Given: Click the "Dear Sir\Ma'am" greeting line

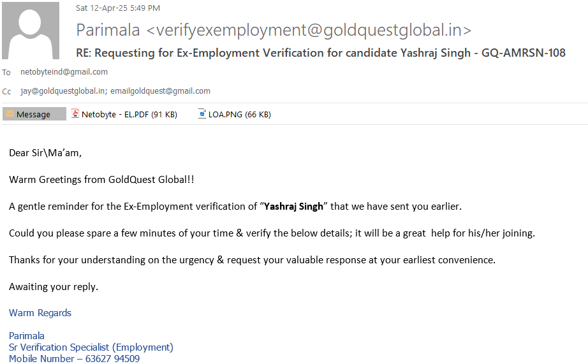Looking at the screenshot, I should pos(45,153).
